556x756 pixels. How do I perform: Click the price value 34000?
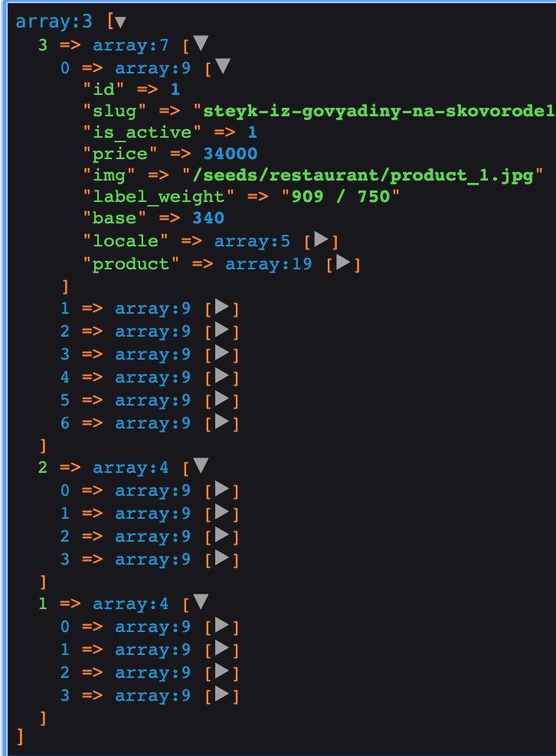231,154
